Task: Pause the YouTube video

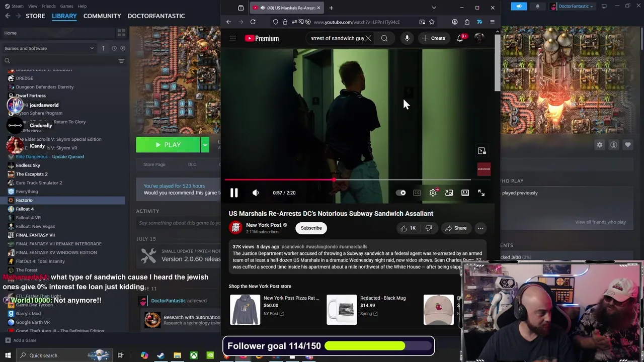Action: 234,193
